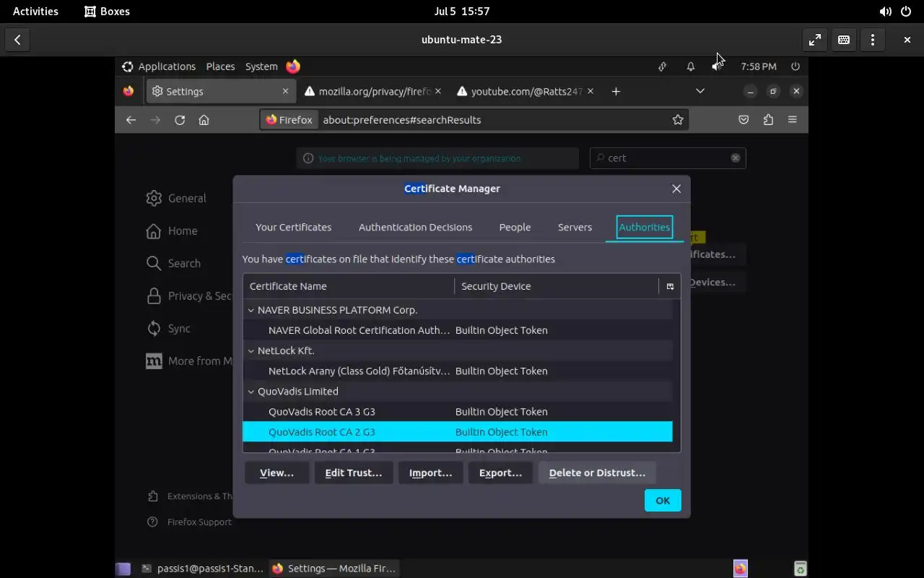This screenshot has width=924, height=578.
Task: Open a new tab with plus icon
Action: coord(616,91)
